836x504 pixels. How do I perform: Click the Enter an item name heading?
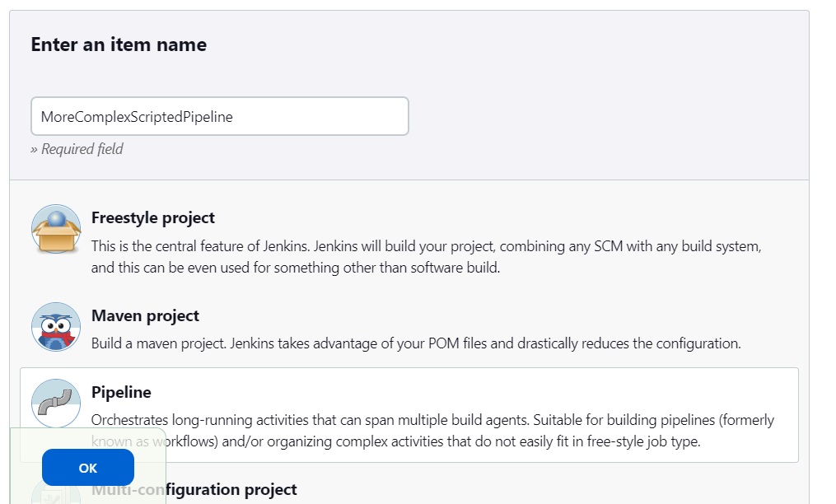119,44
